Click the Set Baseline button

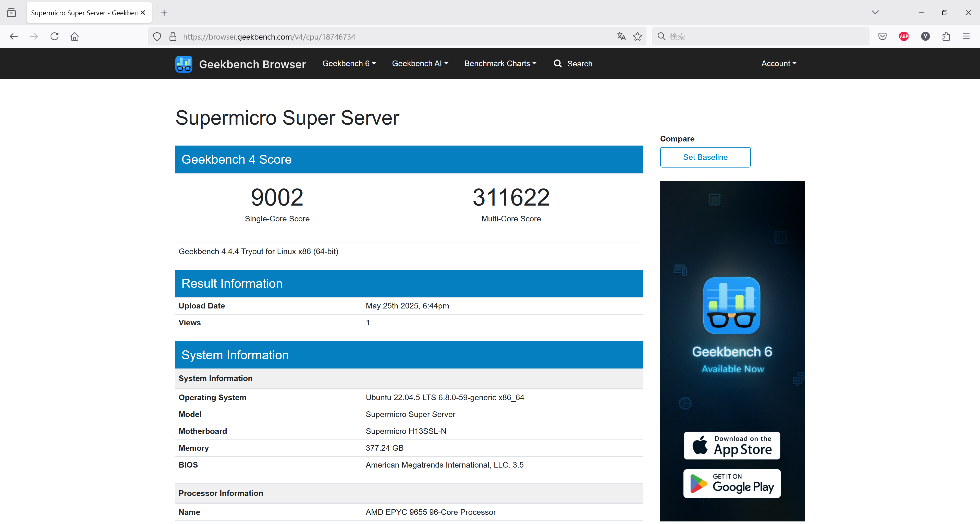click(705, 157)
